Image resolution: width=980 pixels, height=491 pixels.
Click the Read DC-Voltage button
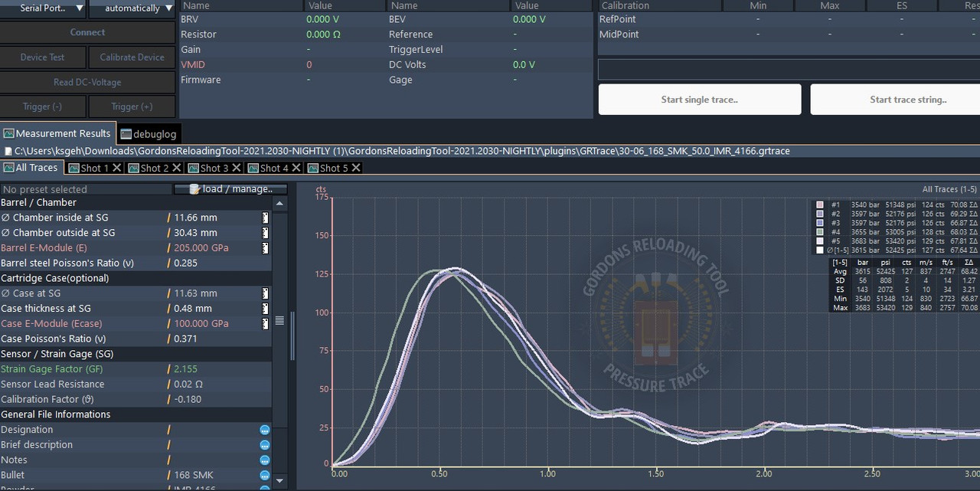click(87, 82)
